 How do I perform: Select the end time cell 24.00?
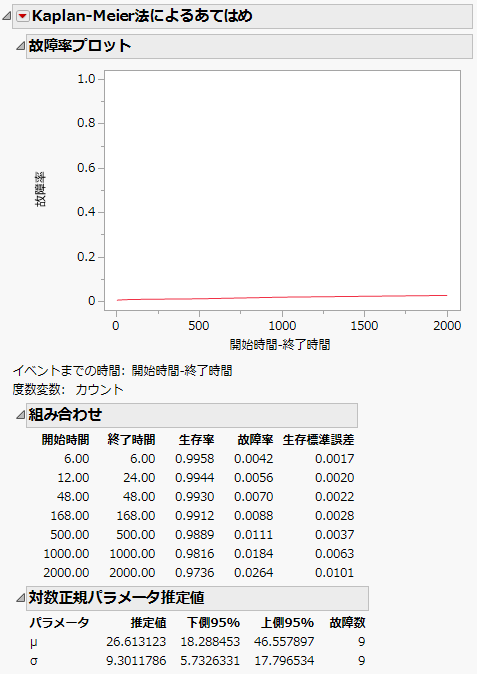point(139,478)
